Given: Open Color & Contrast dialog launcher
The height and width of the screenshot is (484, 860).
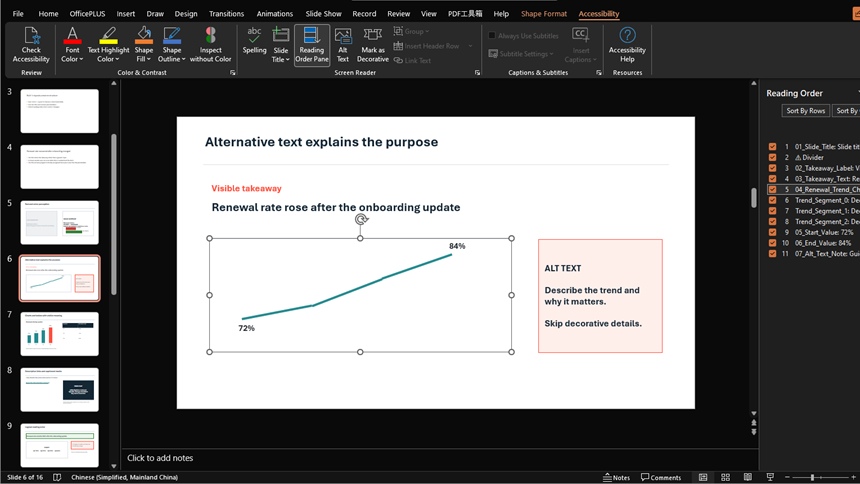Looking at the screenshot, I should coord(233,72).
